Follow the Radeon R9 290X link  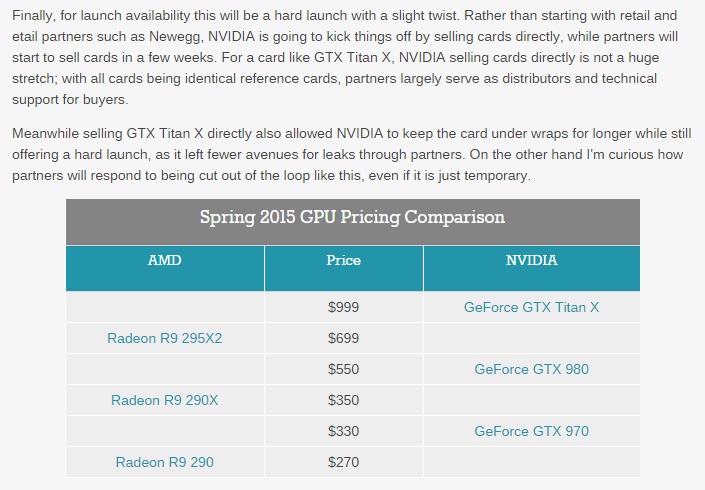(164, 401)
